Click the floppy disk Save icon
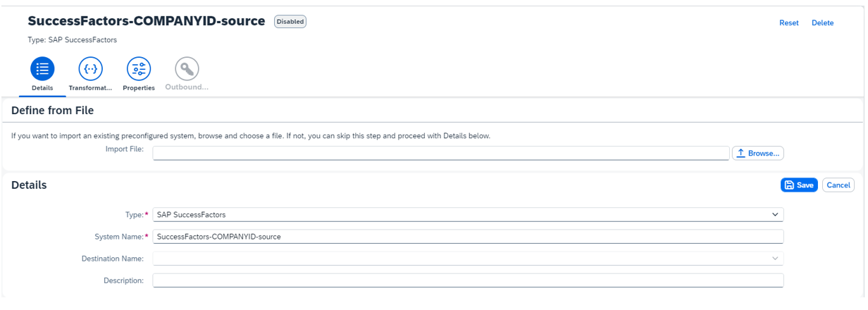 789,185
